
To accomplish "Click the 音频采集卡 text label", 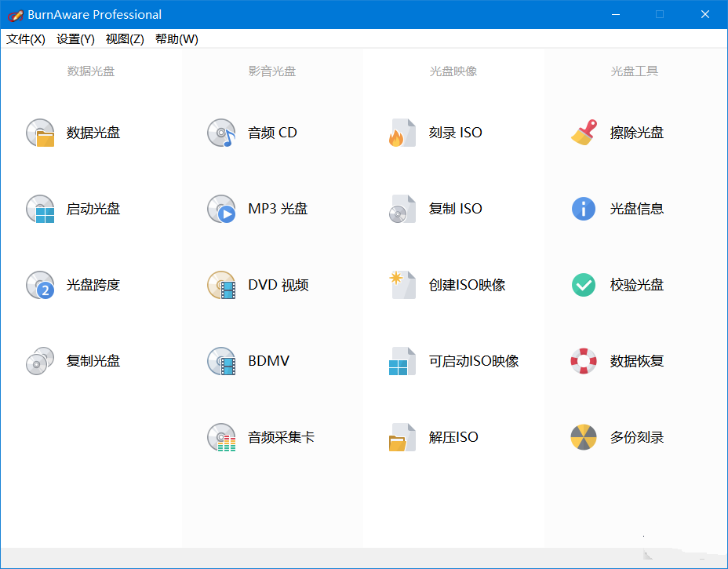I will pos(281,437).
